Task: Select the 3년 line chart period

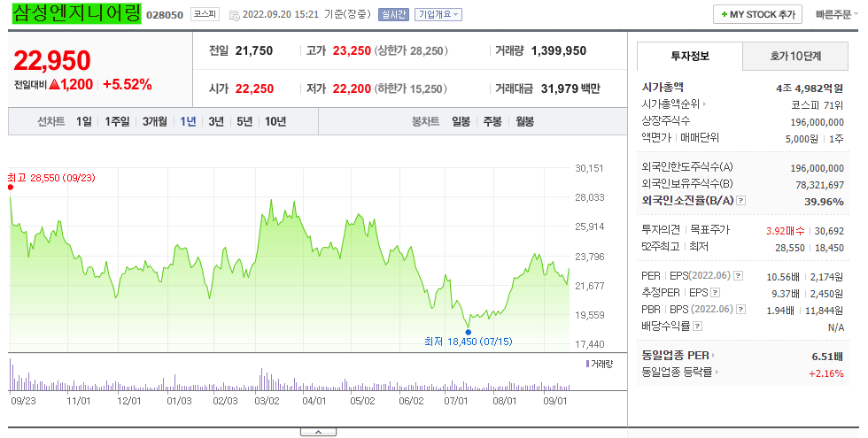Action: tap(216, 122)
